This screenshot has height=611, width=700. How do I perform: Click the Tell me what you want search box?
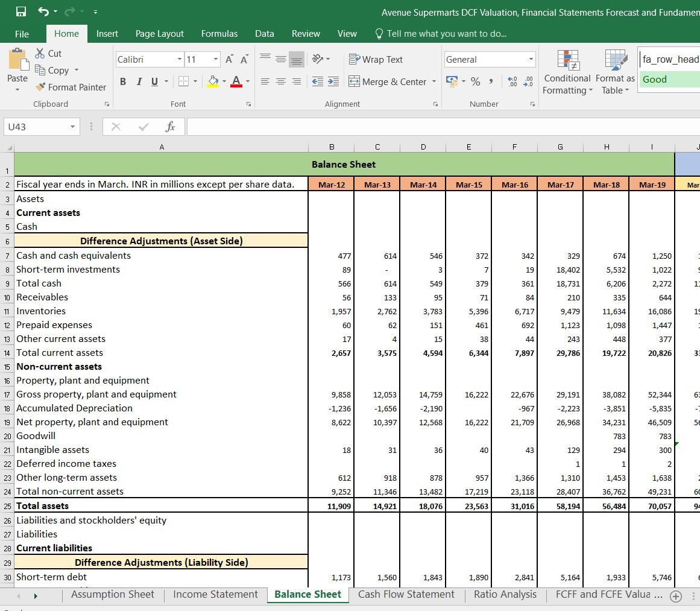click(440, 34)
